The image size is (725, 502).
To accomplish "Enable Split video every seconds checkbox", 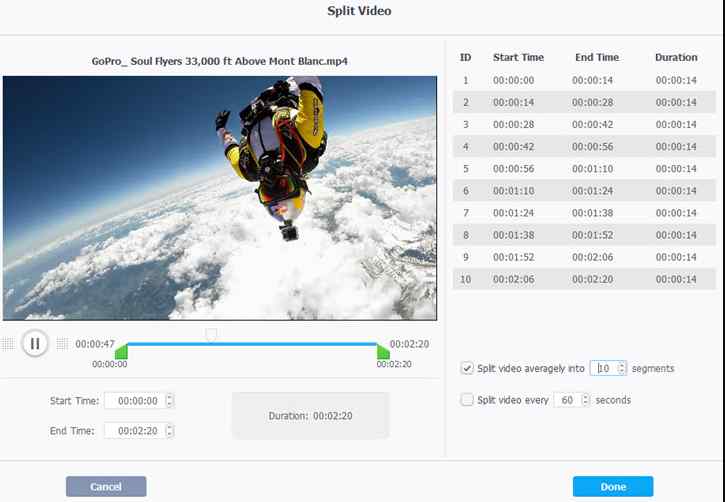I will pyautogui.click(x=467, y=400).
